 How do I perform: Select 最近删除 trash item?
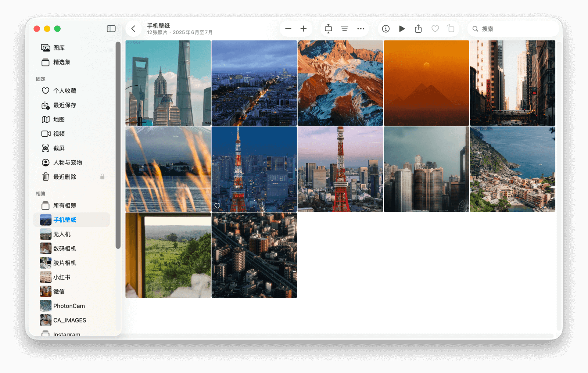[65, 177]
